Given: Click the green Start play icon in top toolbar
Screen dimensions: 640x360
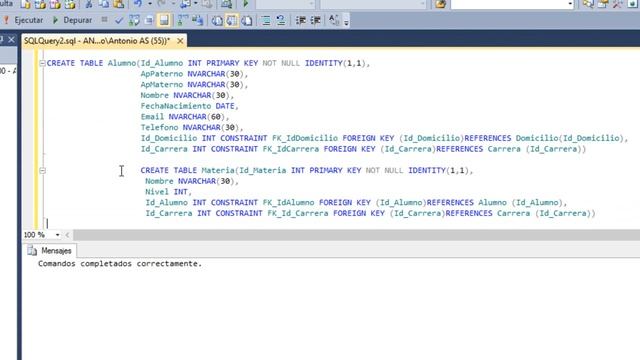Looking at the screenshot, I should (x=246, y=4).
